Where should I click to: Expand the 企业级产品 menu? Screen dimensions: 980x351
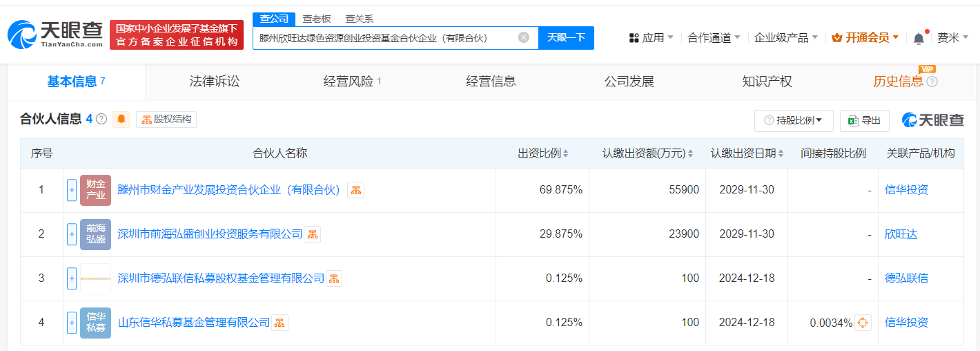coord(785,38)
